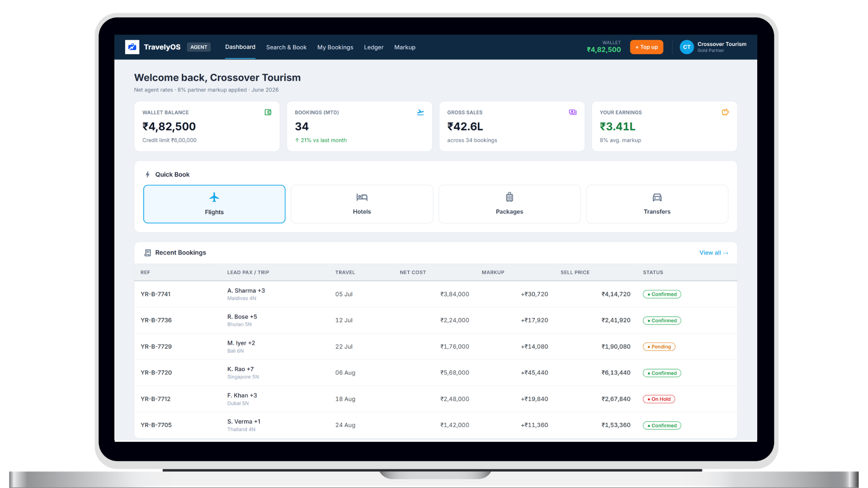This screenshot has width=868, height=488.
Task: Click lead pax A. Sharma +3
Action: (x=246, y=291)
